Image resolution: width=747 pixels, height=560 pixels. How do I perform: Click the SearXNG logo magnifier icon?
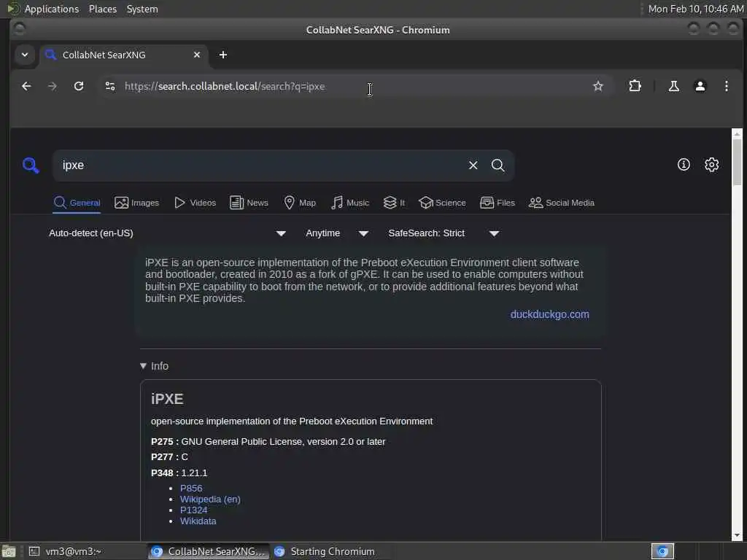click(x=31, y=166)
